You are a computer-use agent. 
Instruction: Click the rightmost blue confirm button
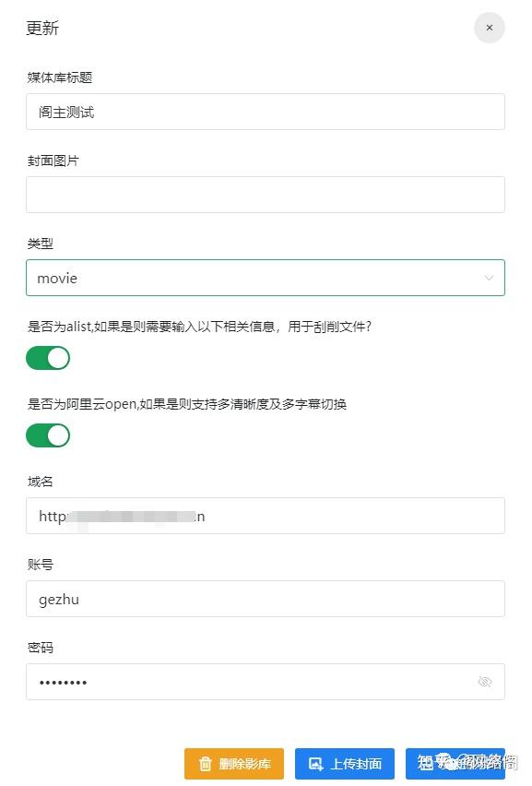tap(456, 764)
